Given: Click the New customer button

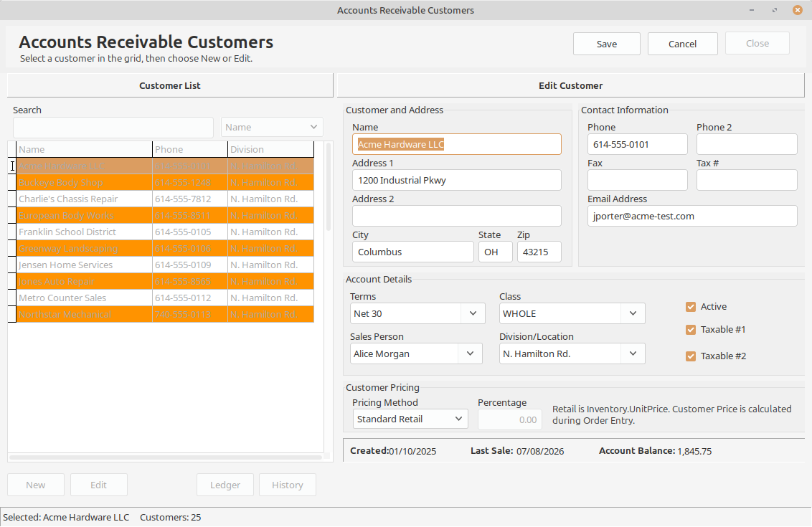Looking at the screenshot, I should coord(36,485).
